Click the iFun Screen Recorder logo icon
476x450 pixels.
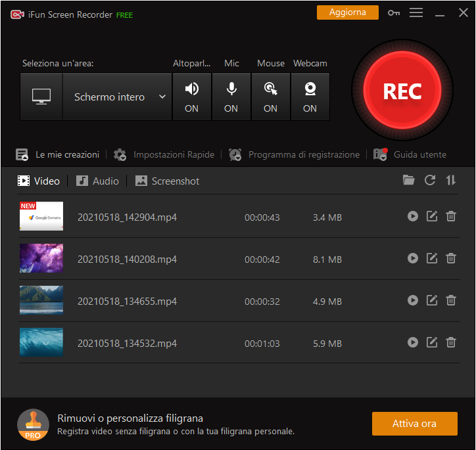click(17, 14)
